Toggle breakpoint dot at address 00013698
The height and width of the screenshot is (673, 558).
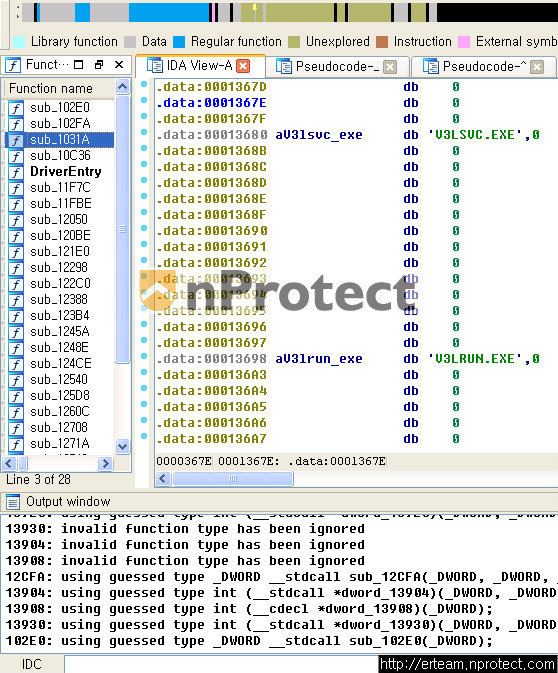[x=144, y=356]
